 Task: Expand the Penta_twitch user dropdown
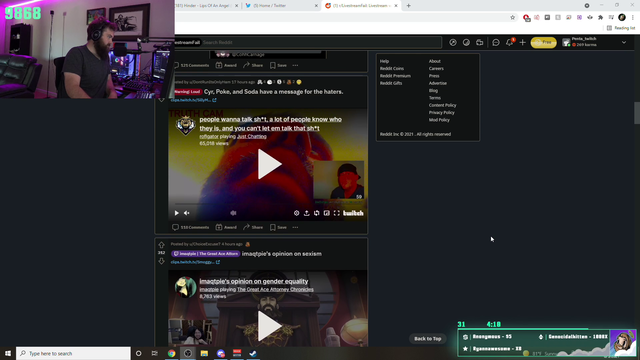point(624,42)
